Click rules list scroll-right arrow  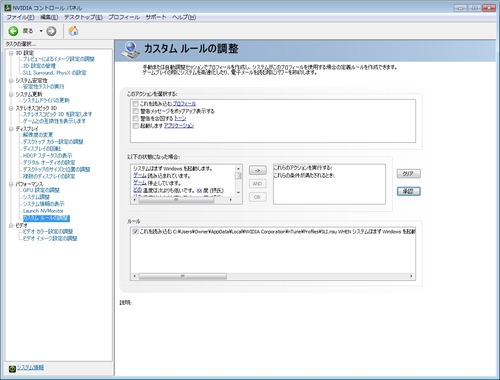411,276
